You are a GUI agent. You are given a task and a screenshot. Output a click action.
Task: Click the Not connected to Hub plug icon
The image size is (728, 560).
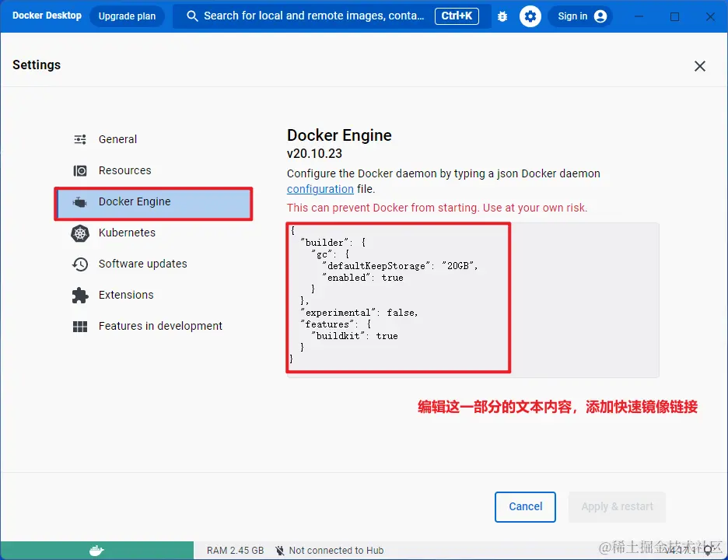pos(279,551)
